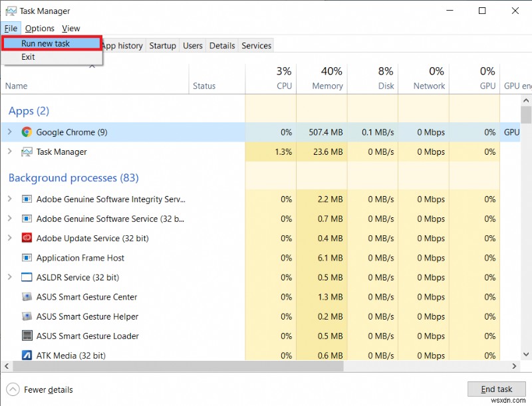Click the End task button

point(497,389)
